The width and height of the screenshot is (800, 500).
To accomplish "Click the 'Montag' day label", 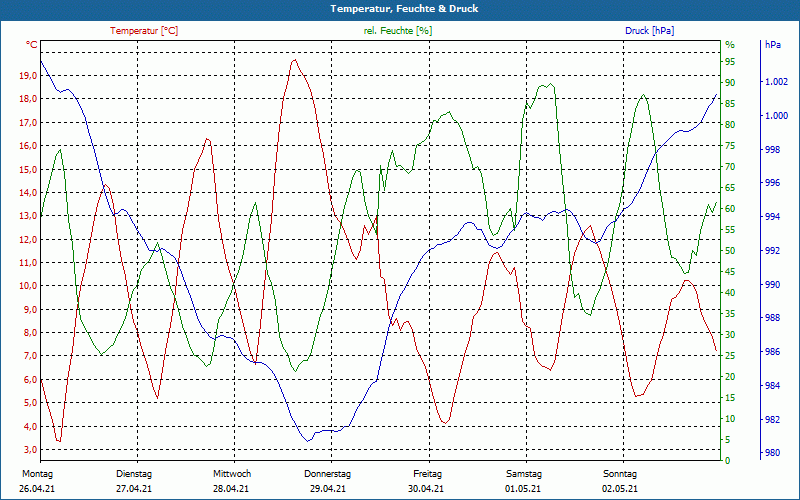I will (37, 474).
